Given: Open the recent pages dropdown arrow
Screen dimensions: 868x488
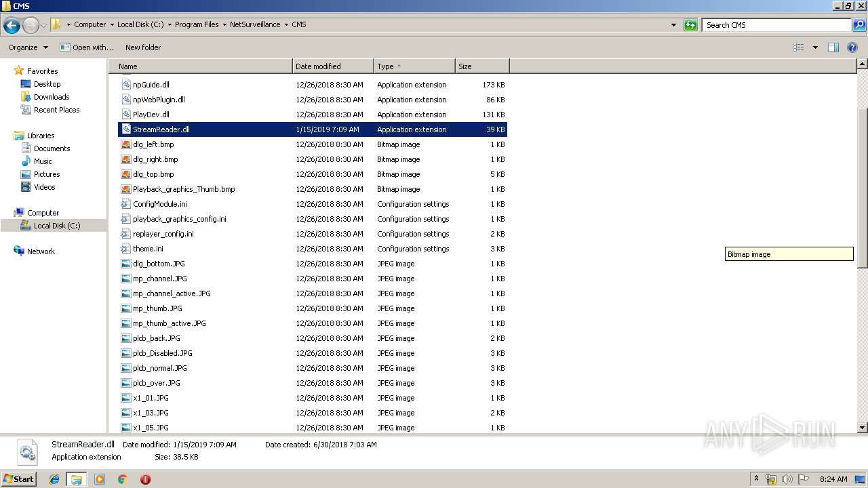Looking at the screenshot, I should click(44, 26).
